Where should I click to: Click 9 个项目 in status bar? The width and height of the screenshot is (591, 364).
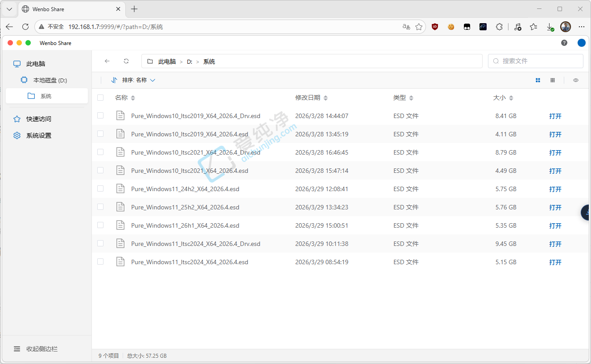(x=109, y=356)
